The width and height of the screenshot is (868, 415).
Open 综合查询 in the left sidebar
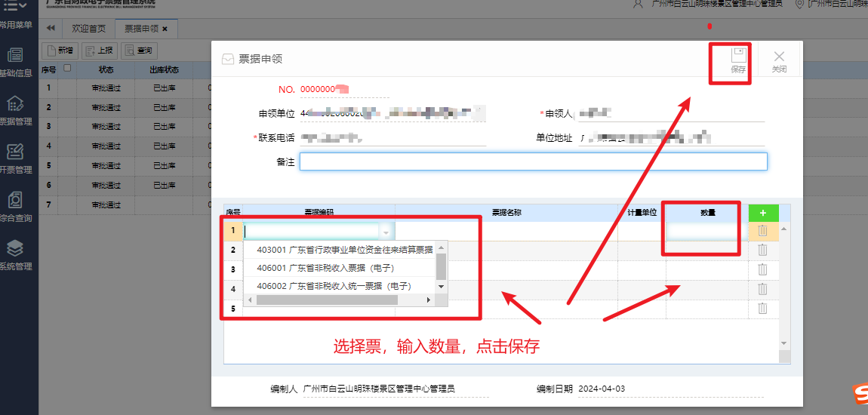pyautogui.click(x=15, y=207)
